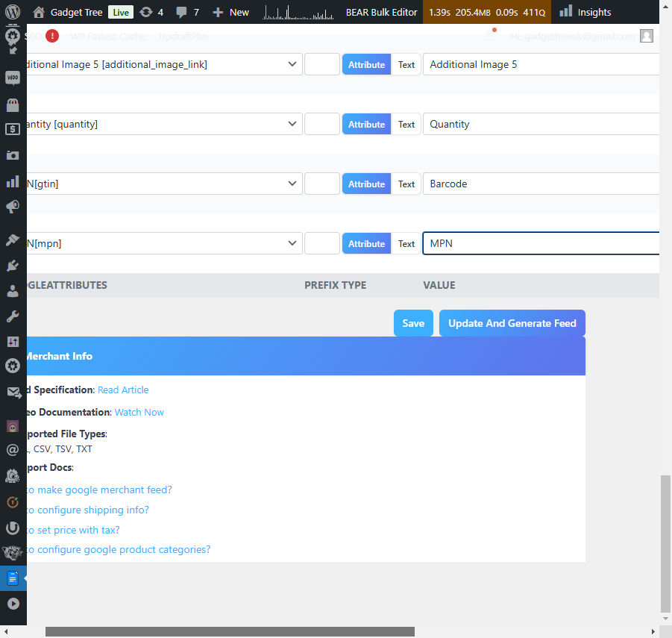Image resolution: width=672 pixels, height=638 pixels.
Task: Open Marketing megaphone sidebar icon
Action: pos(13,207)
